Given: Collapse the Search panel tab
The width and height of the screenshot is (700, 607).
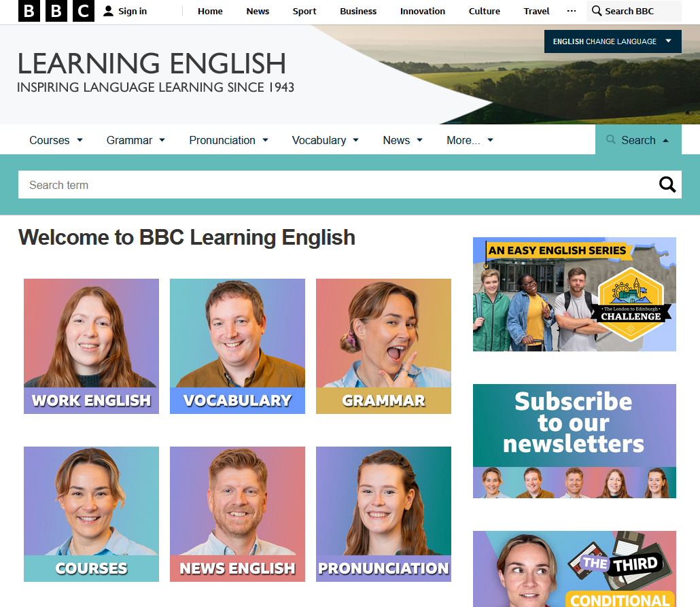Looking at the screenshot, I should [638, 140].
